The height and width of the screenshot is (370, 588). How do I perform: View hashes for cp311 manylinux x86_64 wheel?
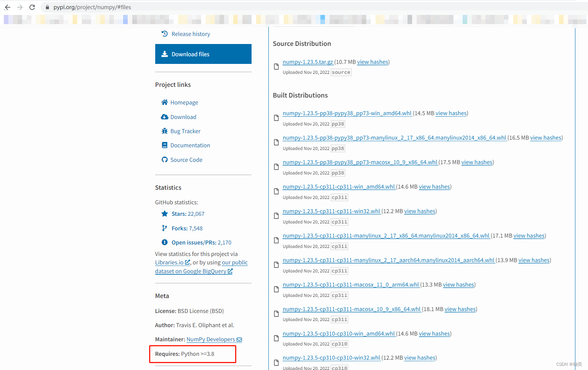(x=529, y=236)
